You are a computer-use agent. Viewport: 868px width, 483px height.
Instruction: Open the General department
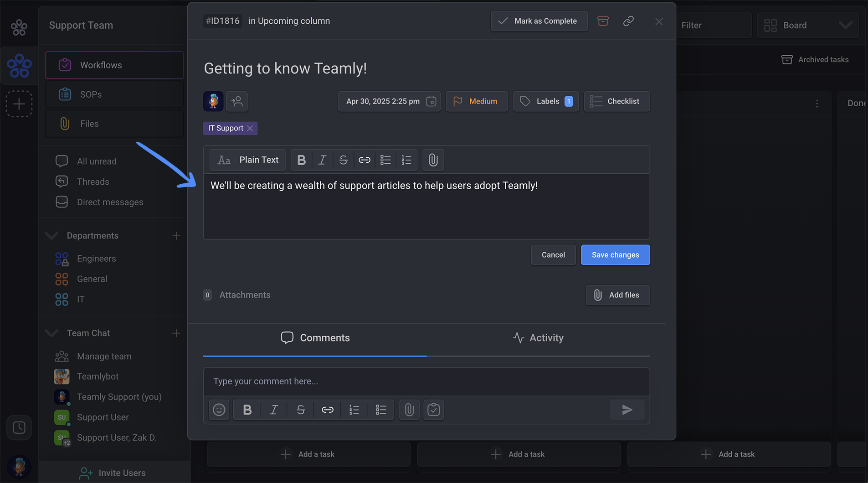click(92, 279)
